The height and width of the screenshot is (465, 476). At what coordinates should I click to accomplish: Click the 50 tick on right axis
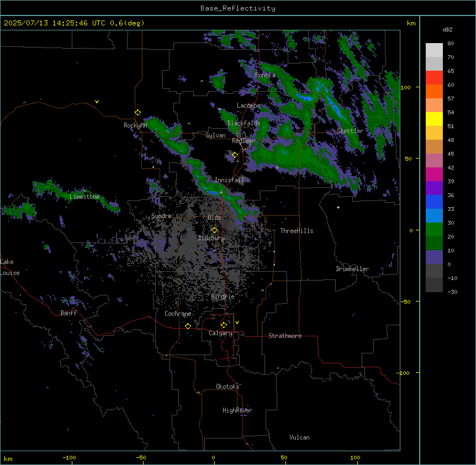point(408,158)
